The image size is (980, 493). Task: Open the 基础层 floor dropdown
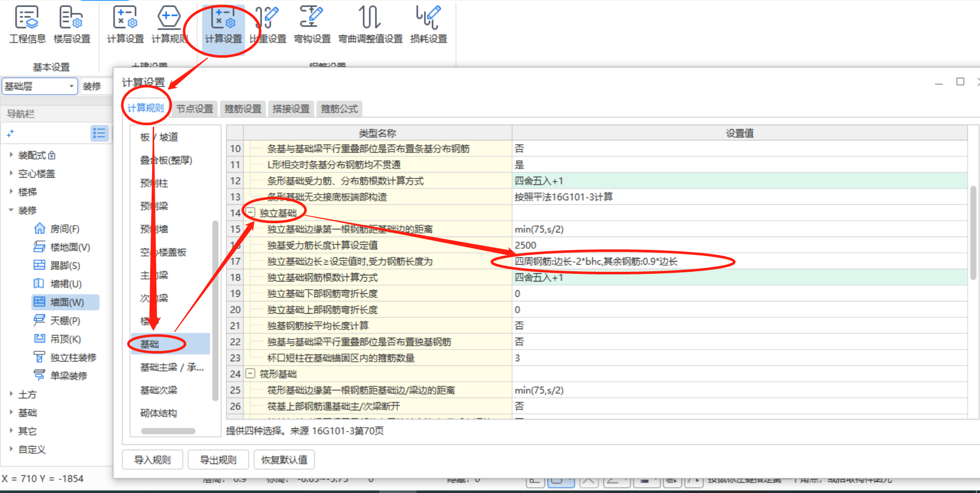point(40,86)
